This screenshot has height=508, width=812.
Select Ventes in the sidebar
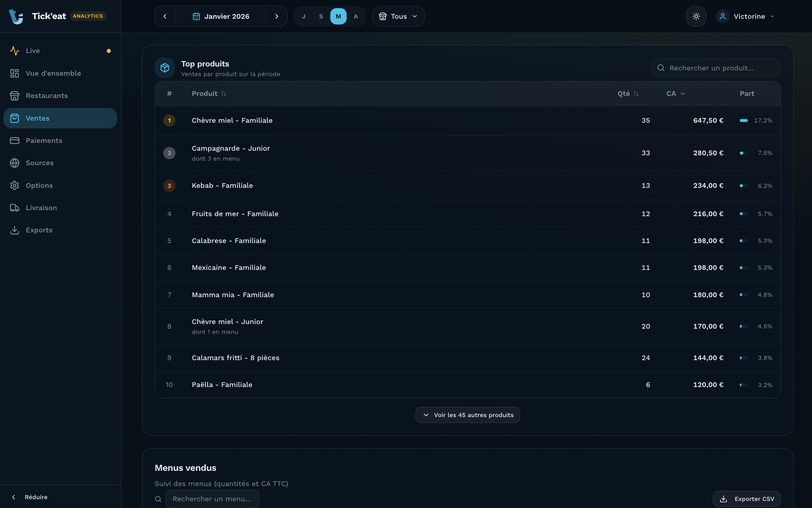coord(37,118)
